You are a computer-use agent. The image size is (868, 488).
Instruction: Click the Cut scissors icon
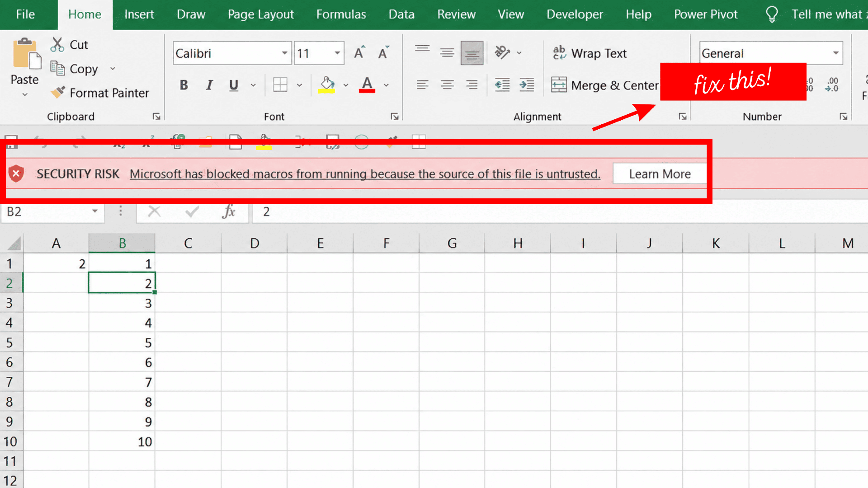[57, 44]
